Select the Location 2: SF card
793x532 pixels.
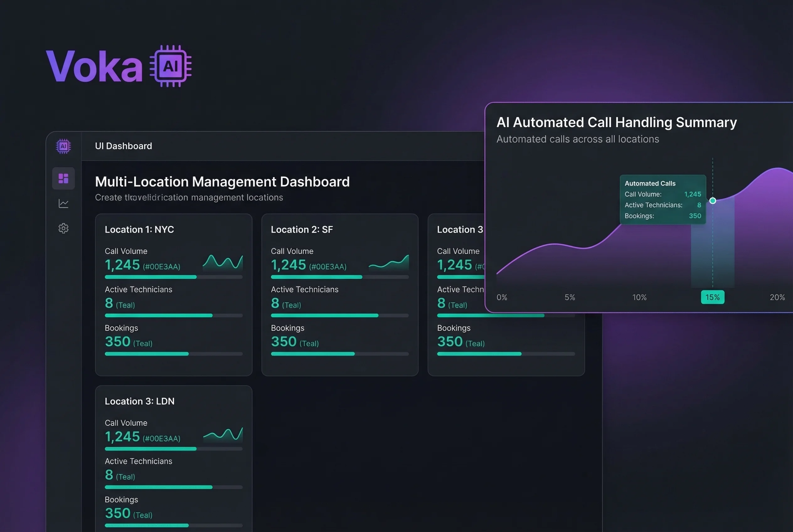340,295
